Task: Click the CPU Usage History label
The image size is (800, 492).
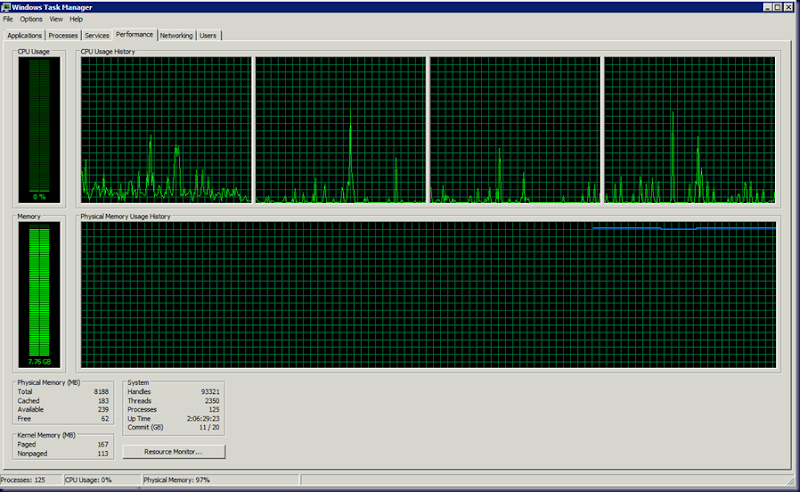Action: click(108, 52)
